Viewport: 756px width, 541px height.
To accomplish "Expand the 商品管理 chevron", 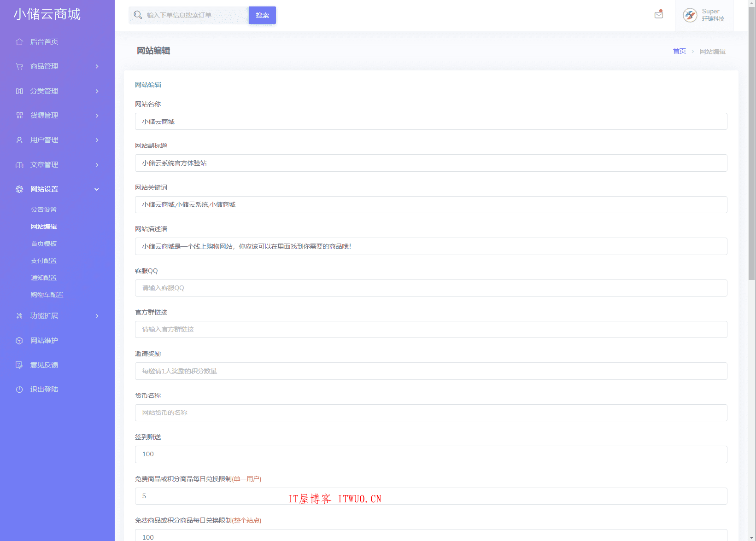I will point(97,66).
